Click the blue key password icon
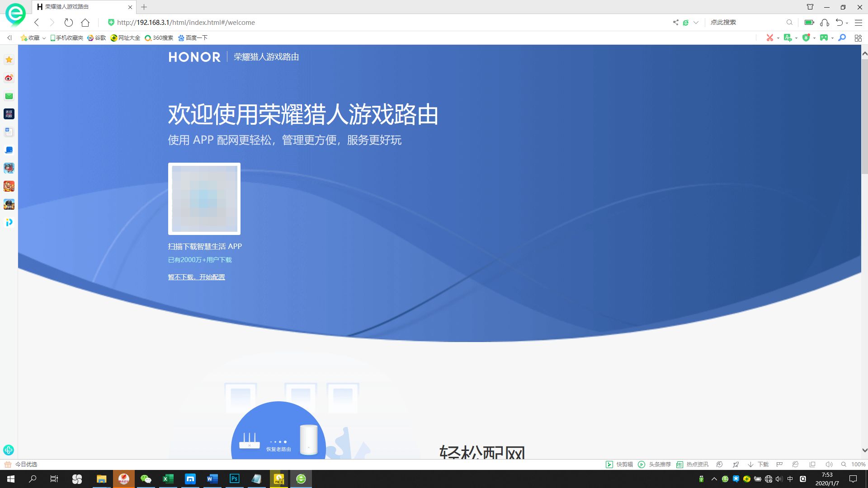Image resolution: width=868 pixels, height=488 pixels. 842,38
